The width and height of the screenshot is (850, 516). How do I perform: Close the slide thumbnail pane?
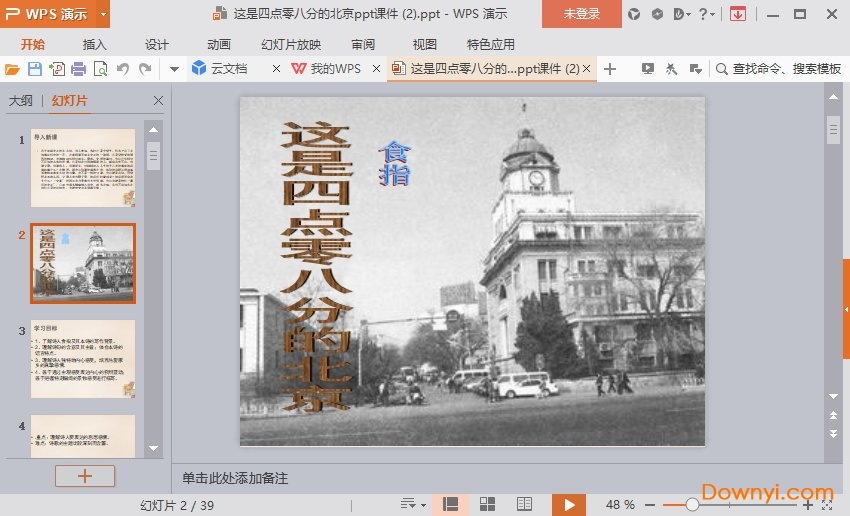point(158,100)
